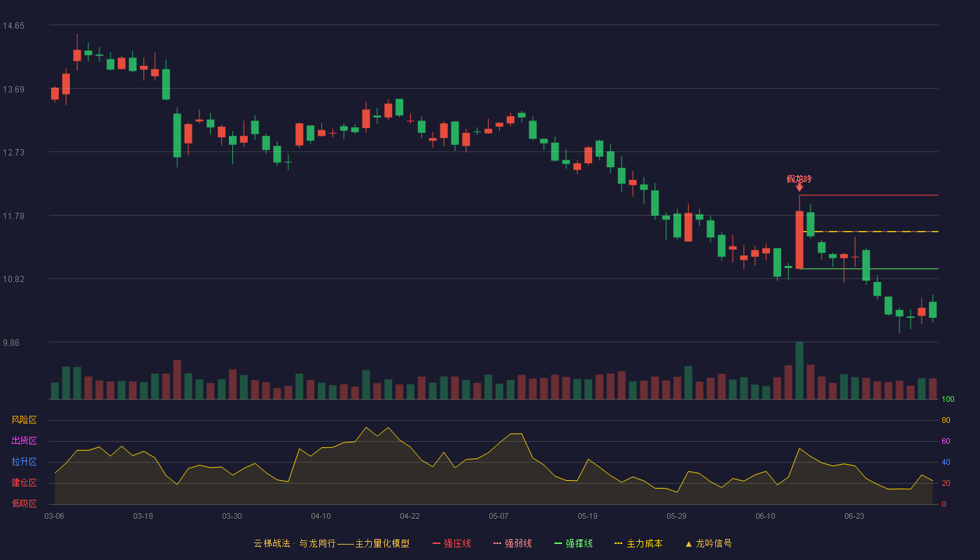The width and height of the screenshot is (980, 560).
Task: Click the 06-23 date label
Action: (x=854, y=516)
